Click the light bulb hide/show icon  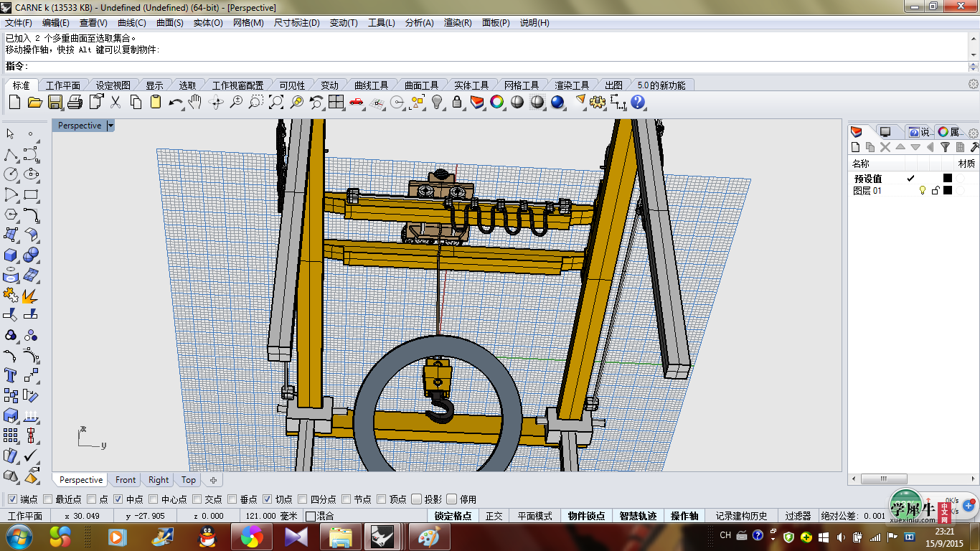pos(437,103)
